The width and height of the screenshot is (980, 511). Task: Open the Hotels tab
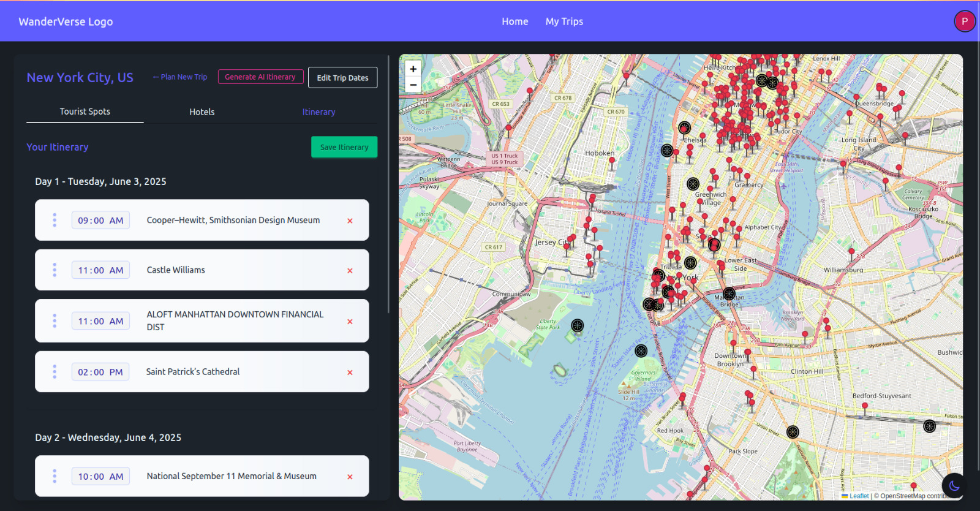pyautogui.click(x=202, y=112)
